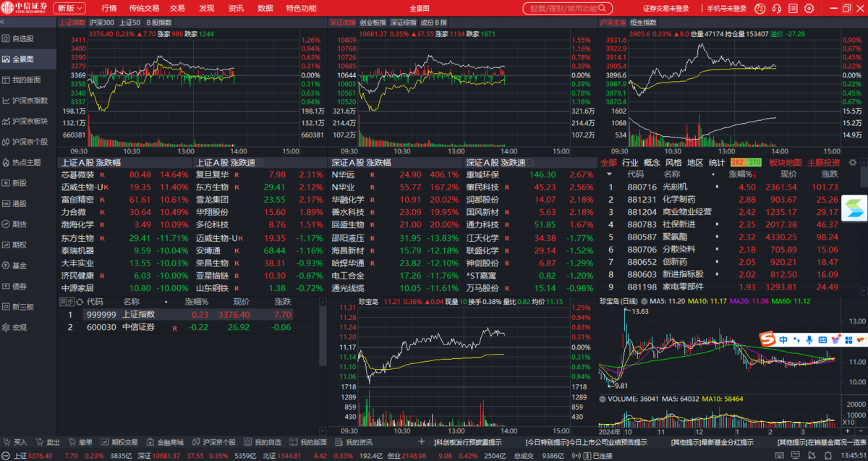Image resolution: width=868 pixels, height=461 pixels.
Task: Go to 沪深京指数 in the sidebar
Action: 30,101
